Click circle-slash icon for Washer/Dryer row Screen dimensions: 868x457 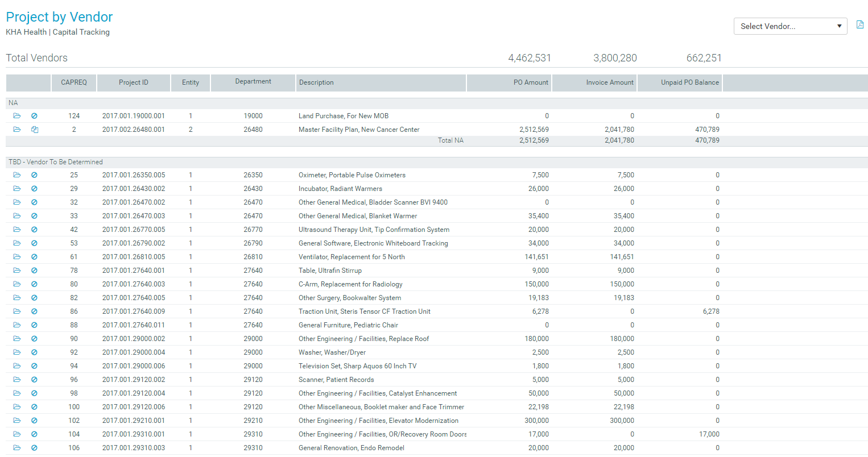pyautogui.click(x=34, y=352)
